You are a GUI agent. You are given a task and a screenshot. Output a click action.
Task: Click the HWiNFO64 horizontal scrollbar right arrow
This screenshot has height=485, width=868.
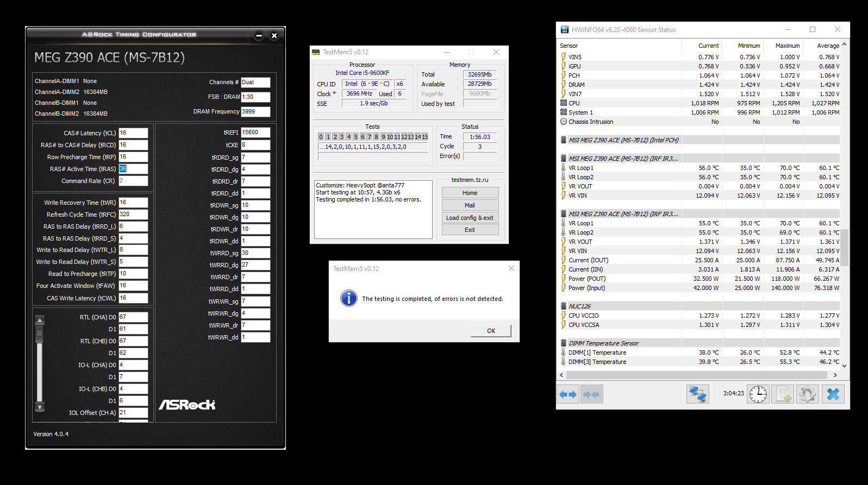click(x=835, y=375)
